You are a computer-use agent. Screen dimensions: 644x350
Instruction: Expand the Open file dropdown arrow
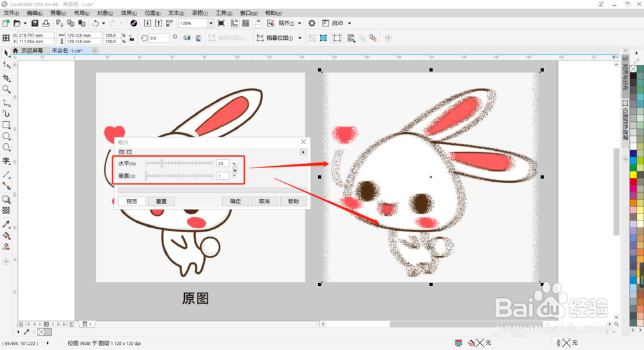[x=25, y=23]
